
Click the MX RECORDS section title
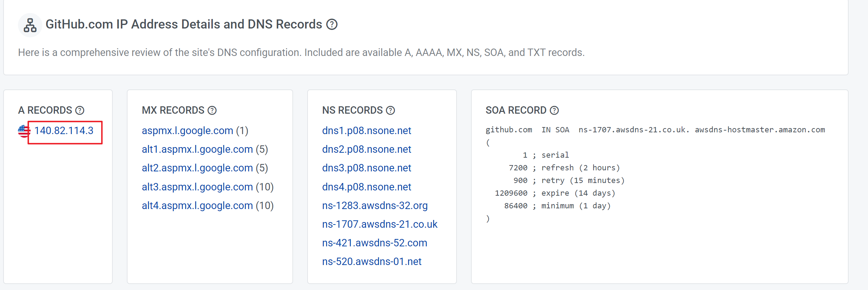[173, 111]
